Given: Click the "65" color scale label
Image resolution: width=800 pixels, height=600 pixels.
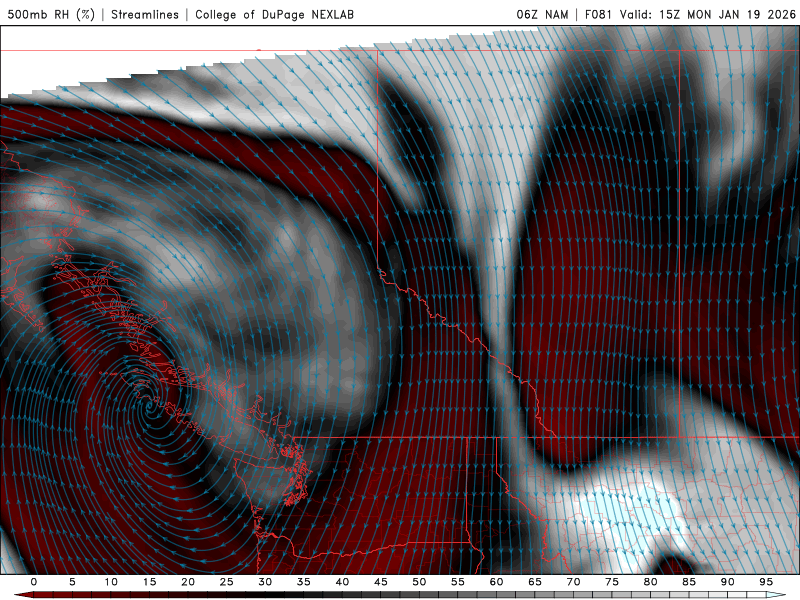Looking at the screenshot, I should (x=535, y=582).
